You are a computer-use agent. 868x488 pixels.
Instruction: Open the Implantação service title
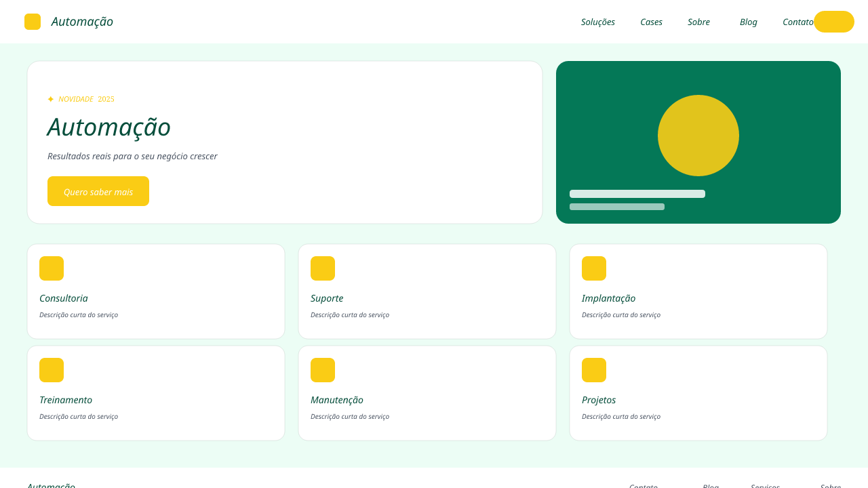(609, 298)
